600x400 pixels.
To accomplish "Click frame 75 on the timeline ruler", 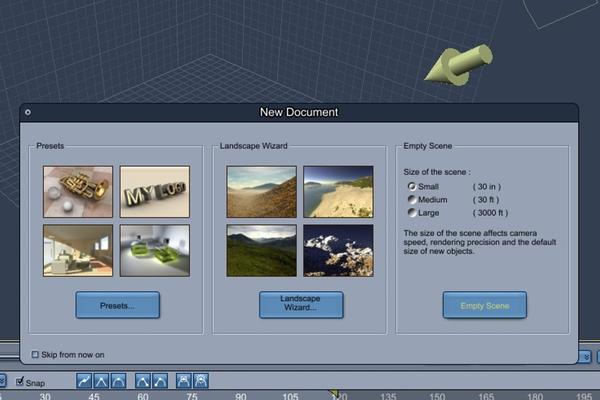I will point(192,397).
